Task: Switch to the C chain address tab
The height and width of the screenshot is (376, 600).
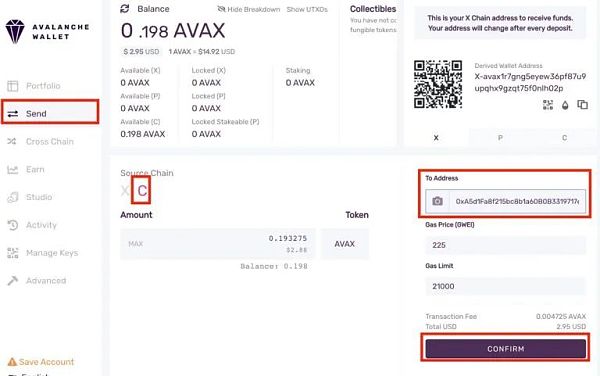Action: click(x=564, y=138)
